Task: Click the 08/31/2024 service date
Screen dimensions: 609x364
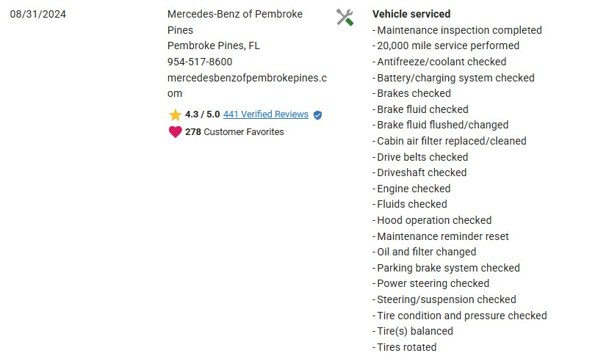Action: click(x=38, y=14)
